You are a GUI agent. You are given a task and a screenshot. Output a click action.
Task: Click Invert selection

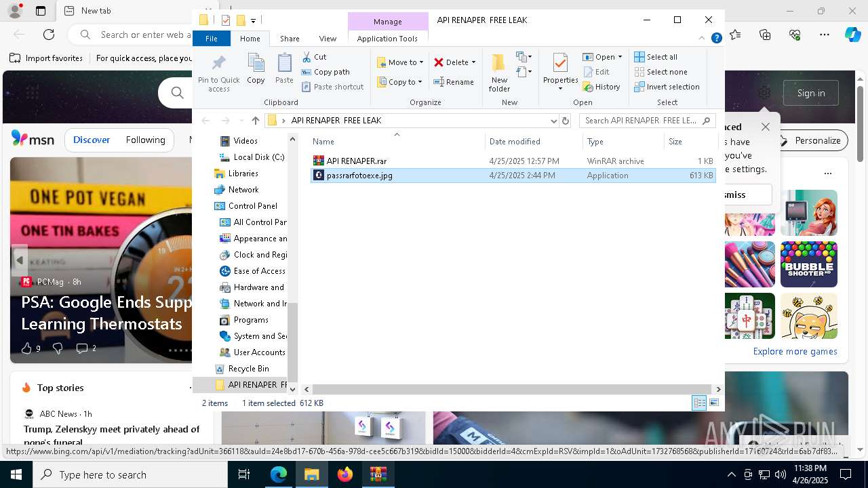[x=667, y=87]
